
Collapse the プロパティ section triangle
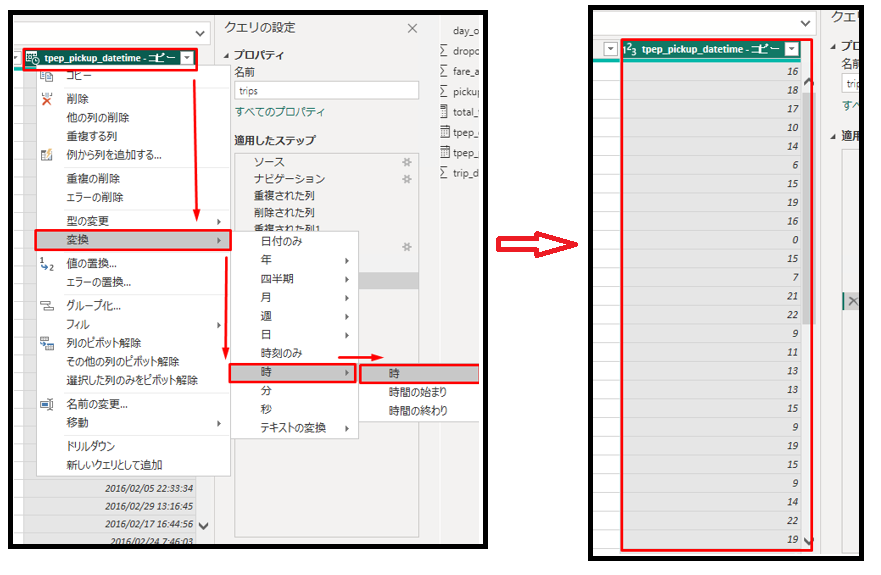pyautogui.click(x=226, y=56)
